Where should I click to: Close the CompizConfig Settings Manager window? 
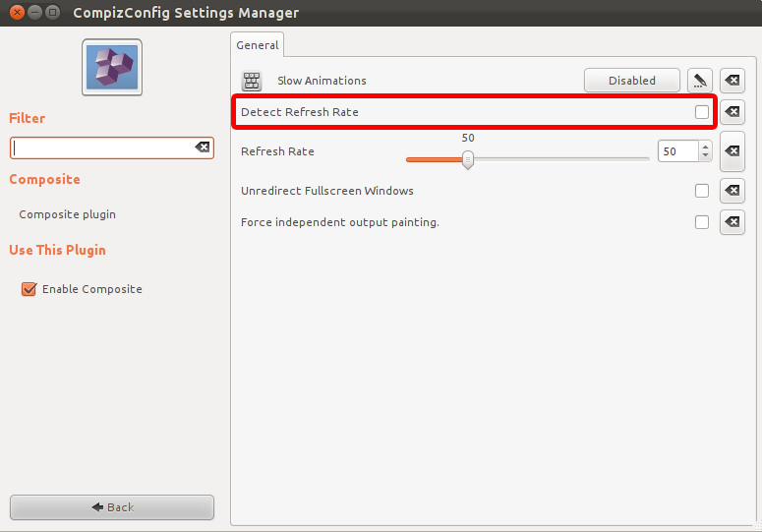click(x=17, y=12)
